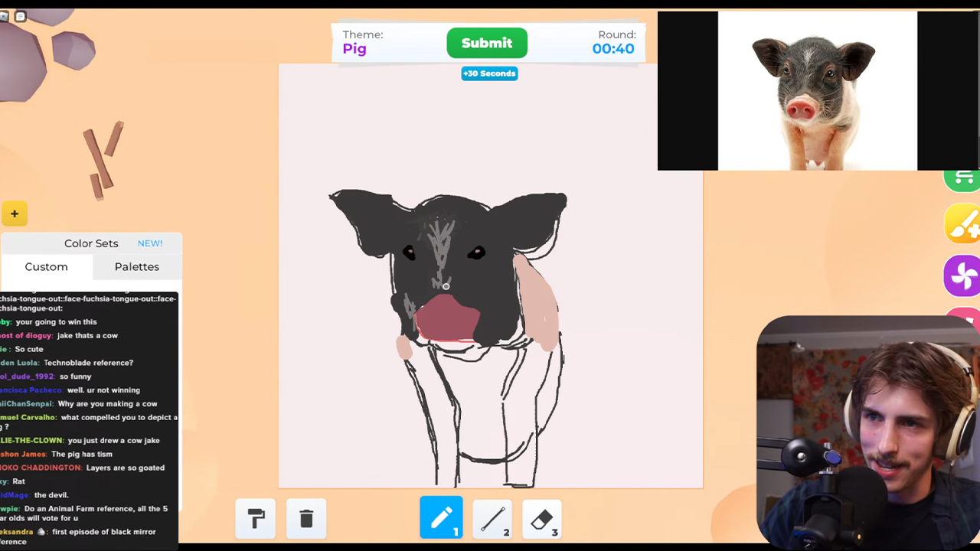This screenshot has height=551, width=980.
Task: Open the shop via the green cart icon
Action: tap(962, 178)
